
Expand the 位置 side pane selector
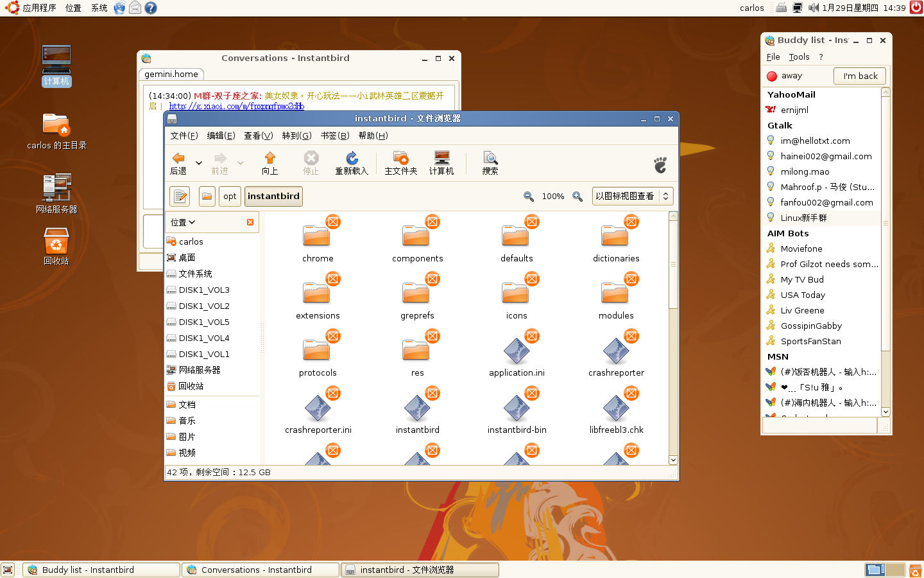click(183, 222)
